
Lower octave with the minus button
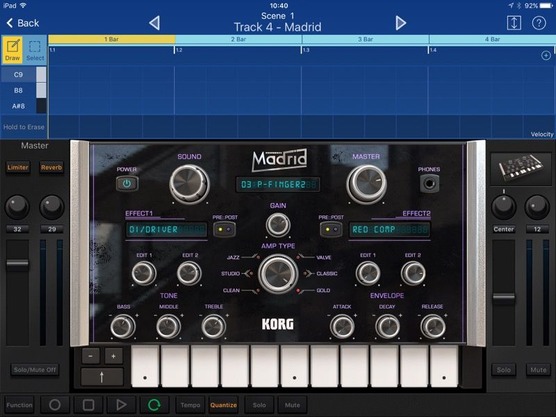point(91,356)
